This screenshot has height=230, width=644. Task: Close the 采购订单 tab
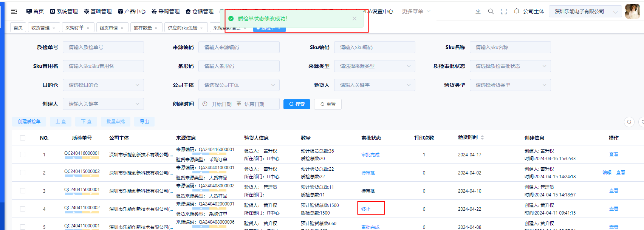[x=88, y=28]
